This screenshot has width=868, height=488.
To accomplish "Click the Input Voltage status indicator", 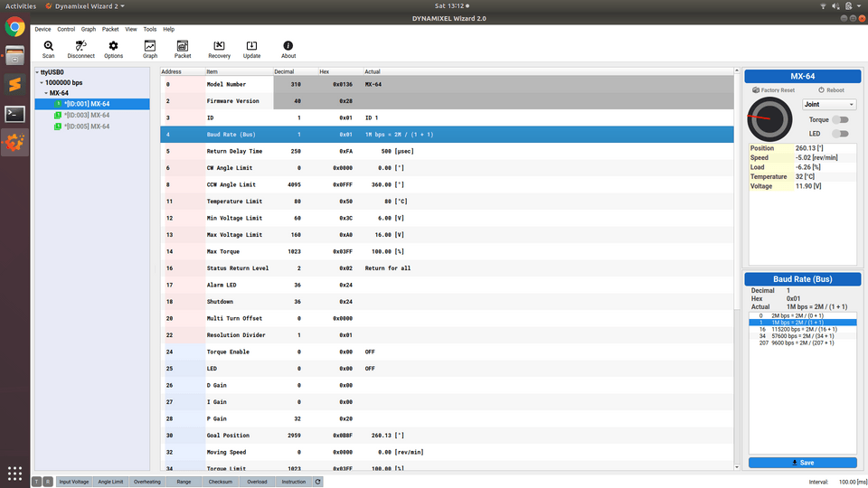I will click(73, 482).
